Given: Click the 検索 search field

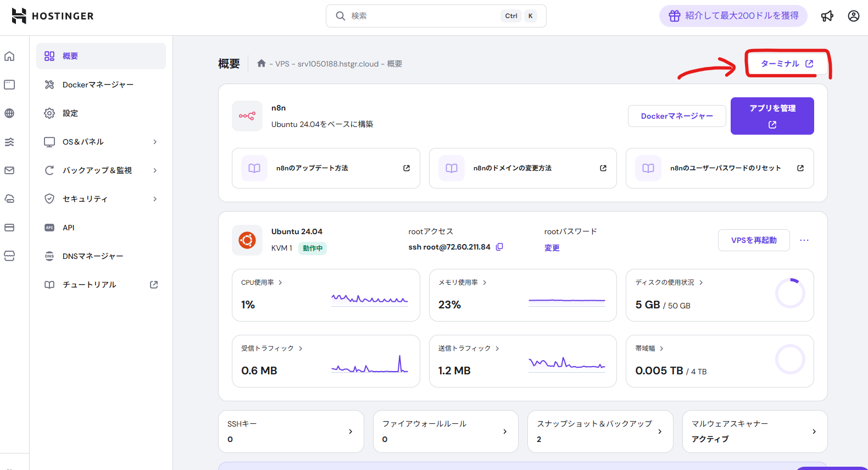Looking at the screenshot, I should tap(423, 16).
